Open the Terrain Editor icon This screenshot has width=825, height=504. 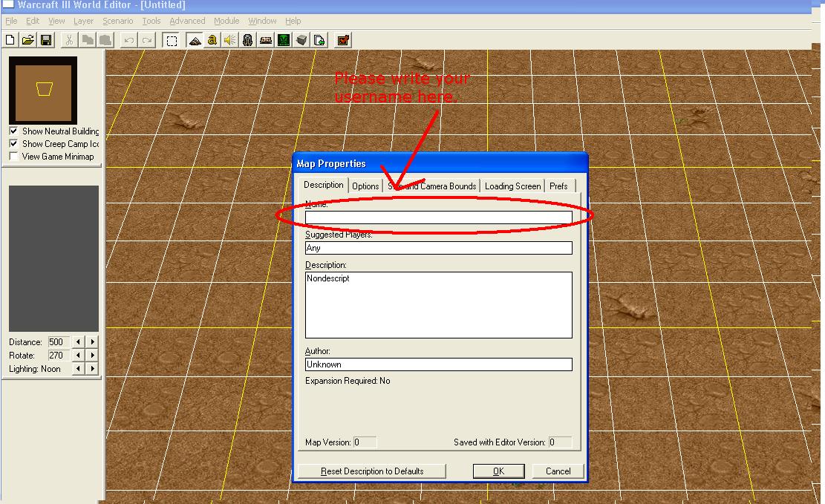tap(195, 40)
